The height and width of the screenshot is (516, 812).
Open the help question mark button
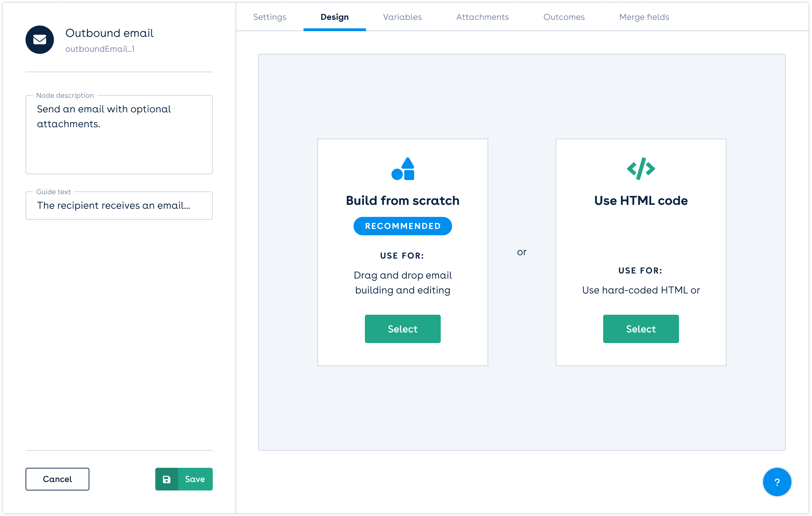pyautogui.click(x=777, y=482)
